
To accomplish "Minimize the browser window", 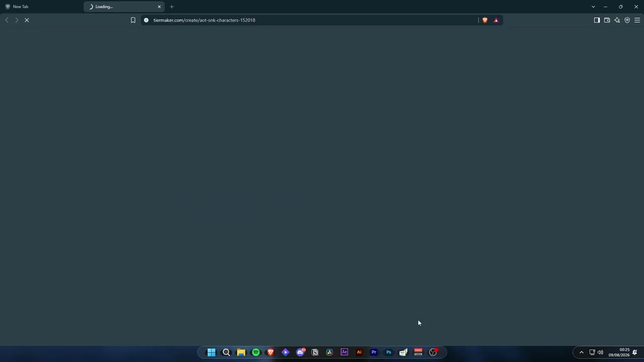I will pyautogui.click(x=605, y=7).
